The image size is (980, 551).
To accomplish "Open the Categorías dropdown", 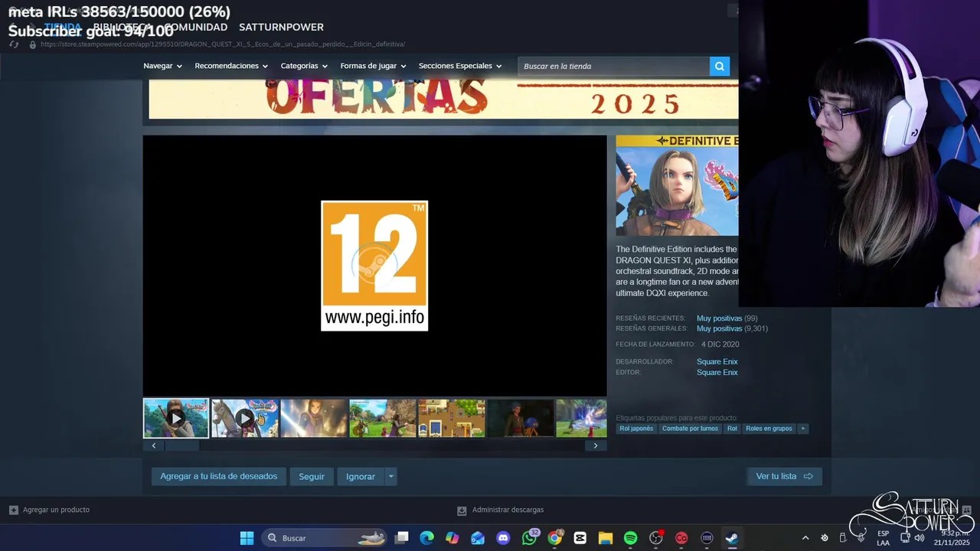I will coord(304,66).
